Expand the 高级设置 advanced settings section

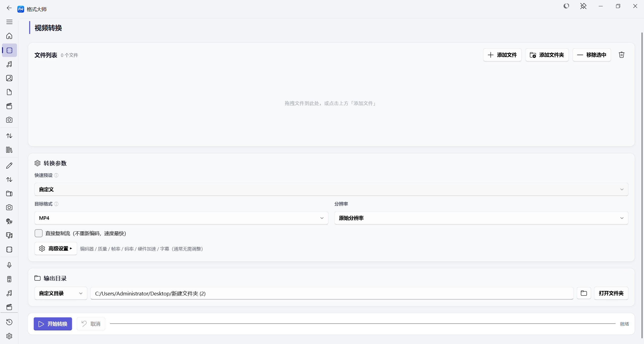(56, 249)
